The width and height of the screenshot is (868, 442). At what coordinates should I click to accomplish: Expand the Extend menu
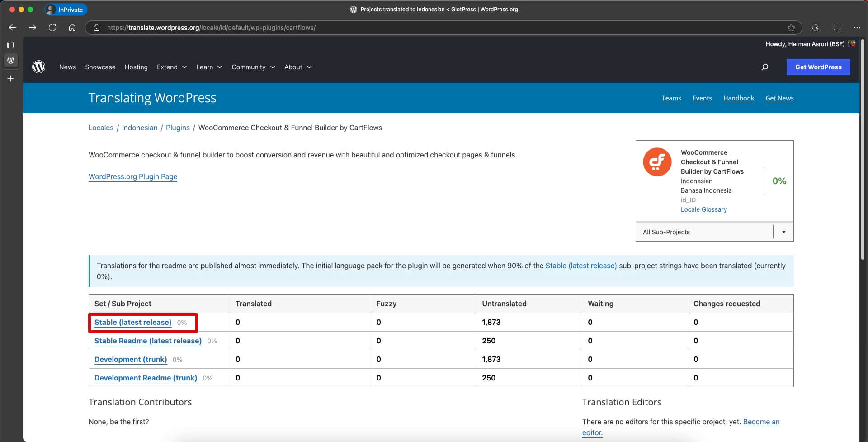pos(171,67)
